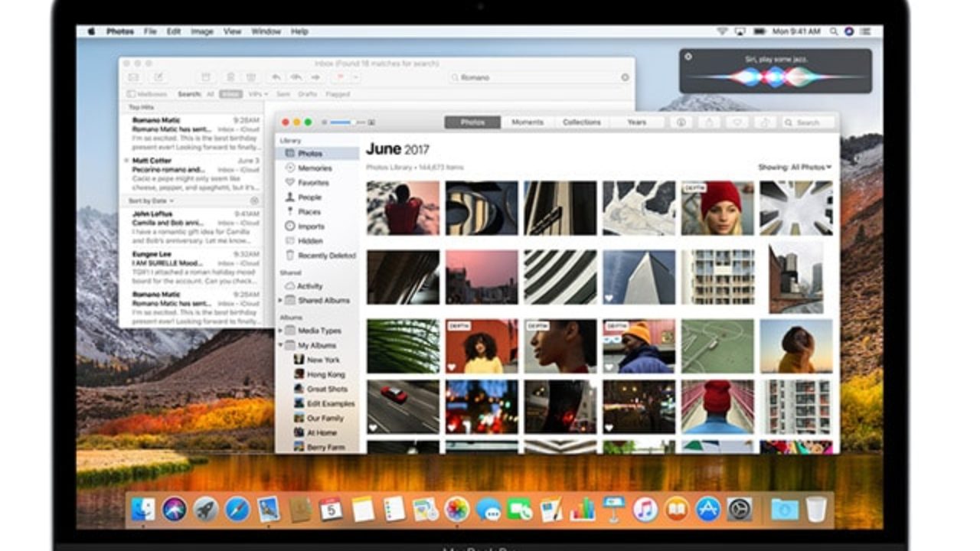Open the Matt Cotter email in Mail
Viewport: 980px width, 551px height.
(192, 174)
